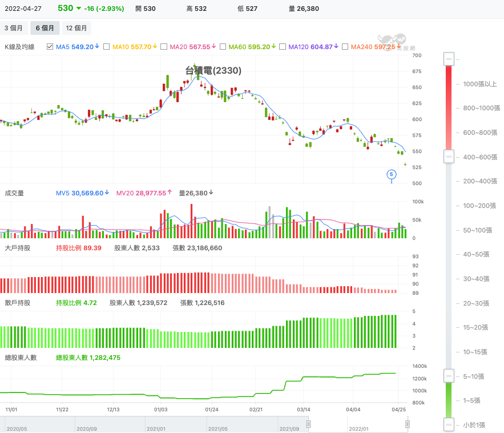Turn on the MA240 moving average checkbox
504x433 pixels.
[x=345, y=47]
